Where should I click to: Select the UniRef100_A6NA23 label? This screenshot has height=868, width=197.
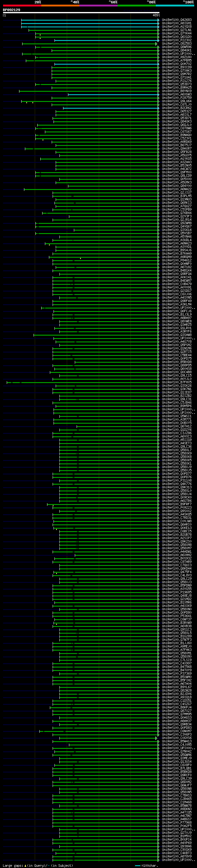176,243
